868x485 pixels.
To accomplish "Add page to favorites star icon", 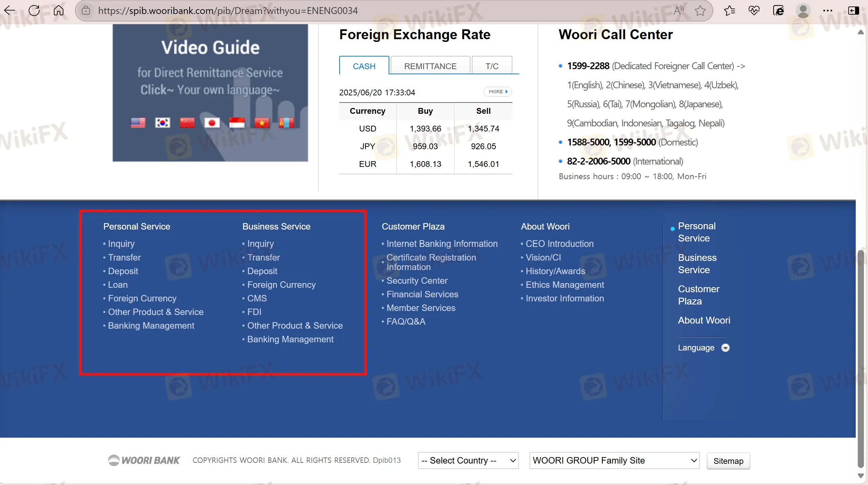I will pyautogui.click(x=700, y=11).
